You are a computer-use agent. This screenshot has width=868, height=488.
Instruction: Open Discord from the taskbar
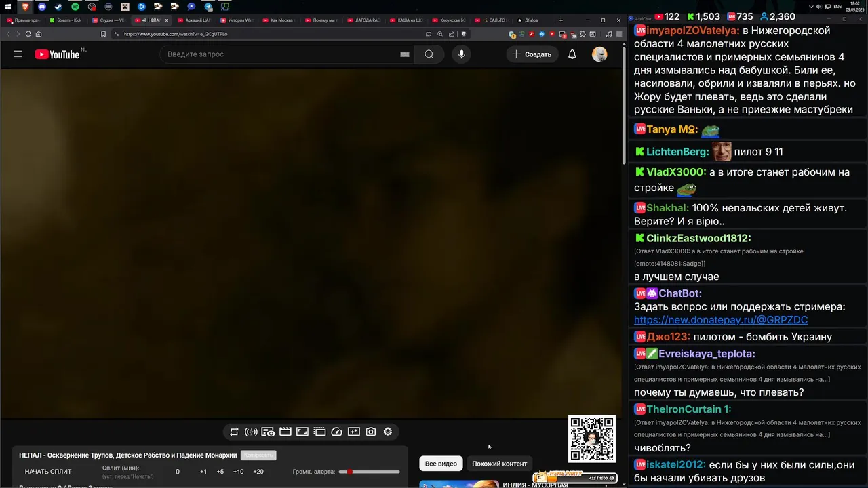click(42, 7)
